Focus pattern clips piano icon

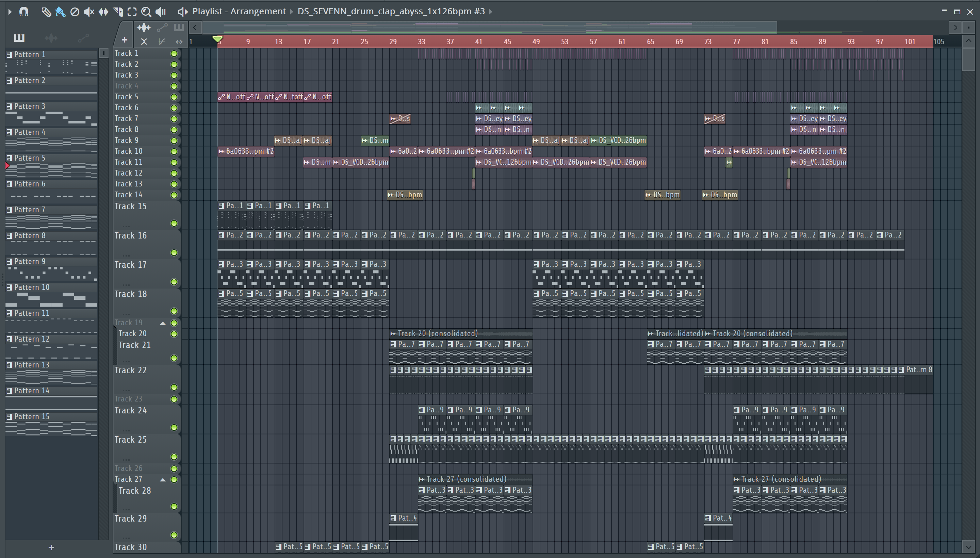coord(179,28)
